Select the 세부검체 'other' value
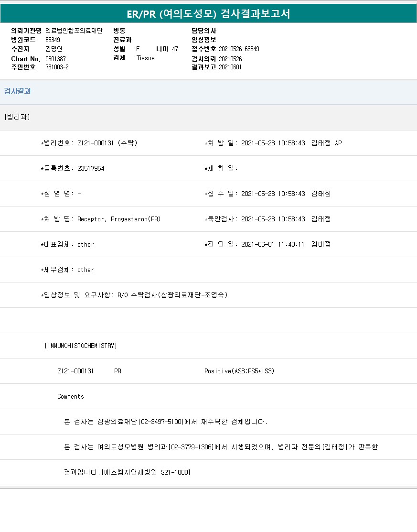The width and height of the screenshot is (417, 532). click(86, 270)
